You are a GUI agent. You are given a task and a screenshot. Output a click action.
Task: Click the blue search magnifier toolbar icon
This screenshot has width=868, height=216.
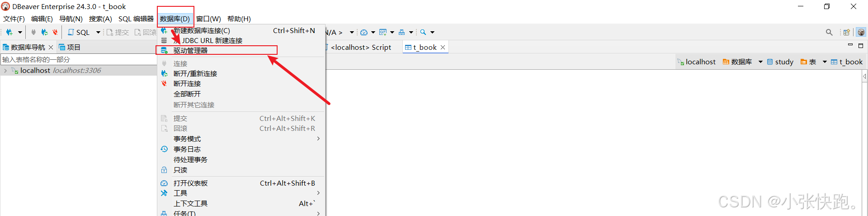pos(423,32)
